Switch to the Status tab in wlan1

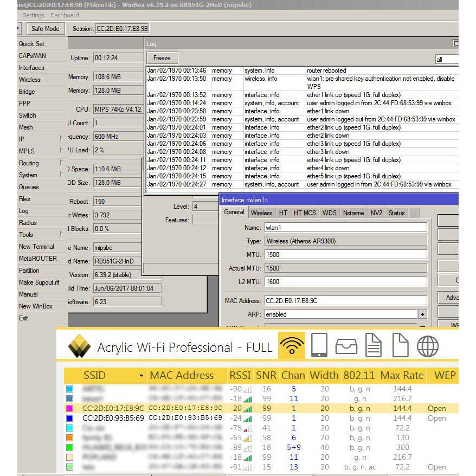[x=396, y=213]
